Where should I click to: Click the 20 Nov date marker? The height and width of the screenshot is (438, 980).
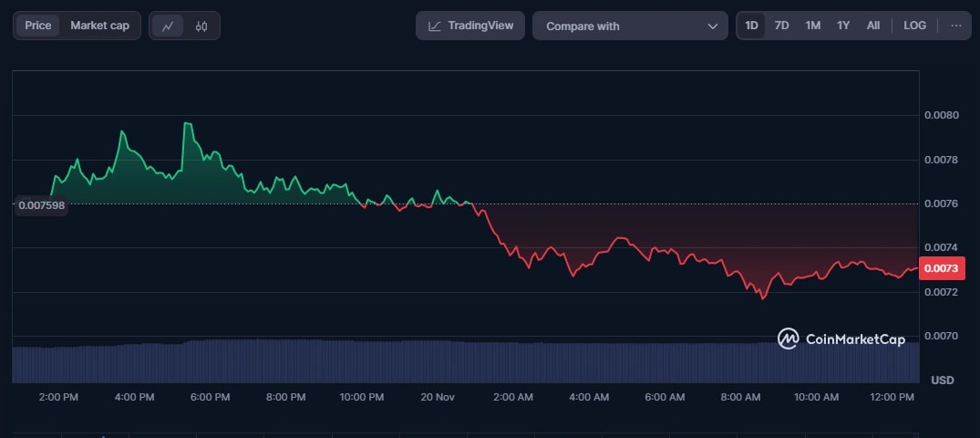438,397
